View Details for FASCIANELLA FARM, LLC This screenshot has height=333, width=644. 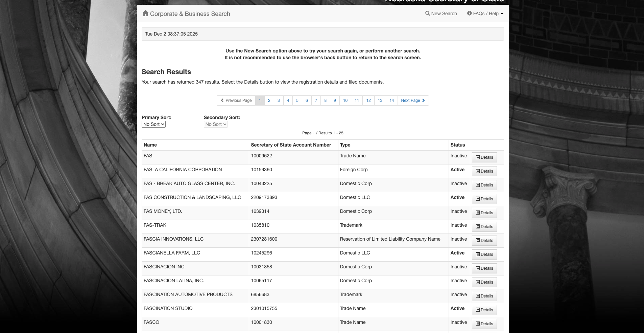[484, 254]
